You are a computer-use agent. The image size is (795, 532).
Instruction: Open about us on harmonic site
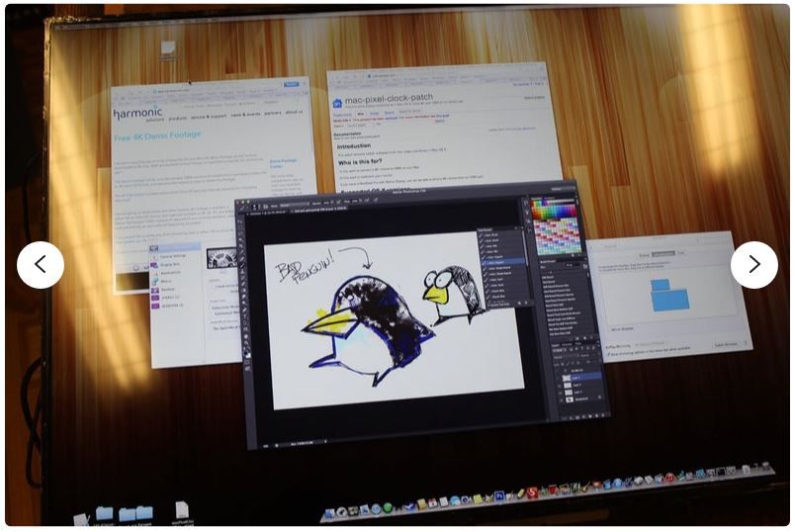[x=294, y=112]
